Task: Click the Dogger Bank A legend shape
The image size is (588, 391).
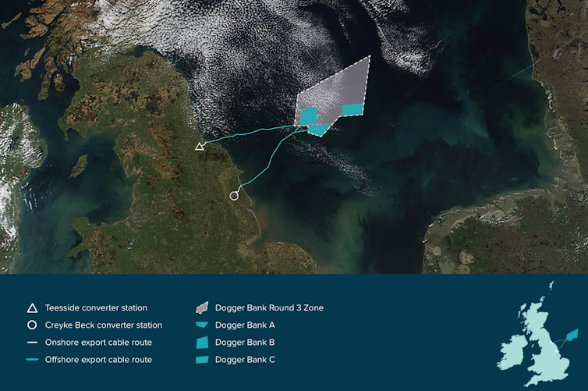Action: point(203,325)
